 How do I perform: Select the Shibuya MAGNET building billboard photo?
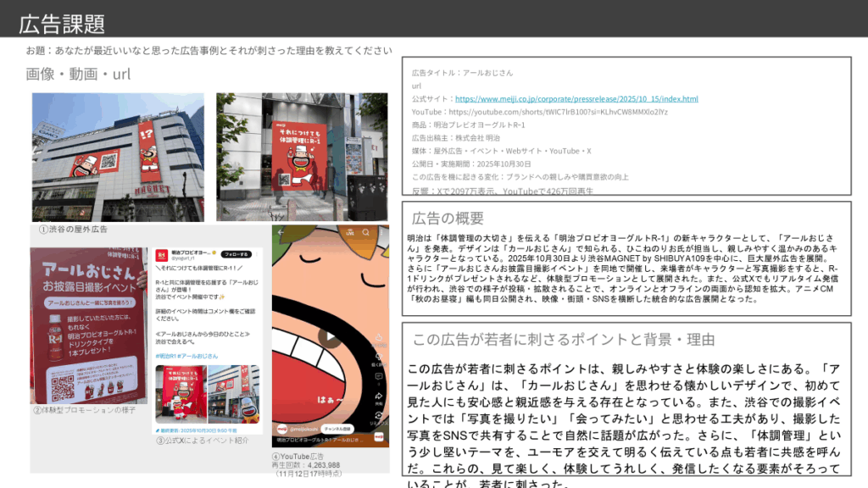118,157
